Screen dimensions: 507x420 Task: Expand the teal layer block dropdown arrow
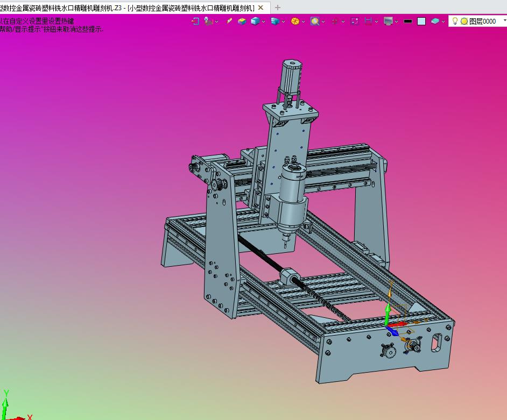point(443,22)
